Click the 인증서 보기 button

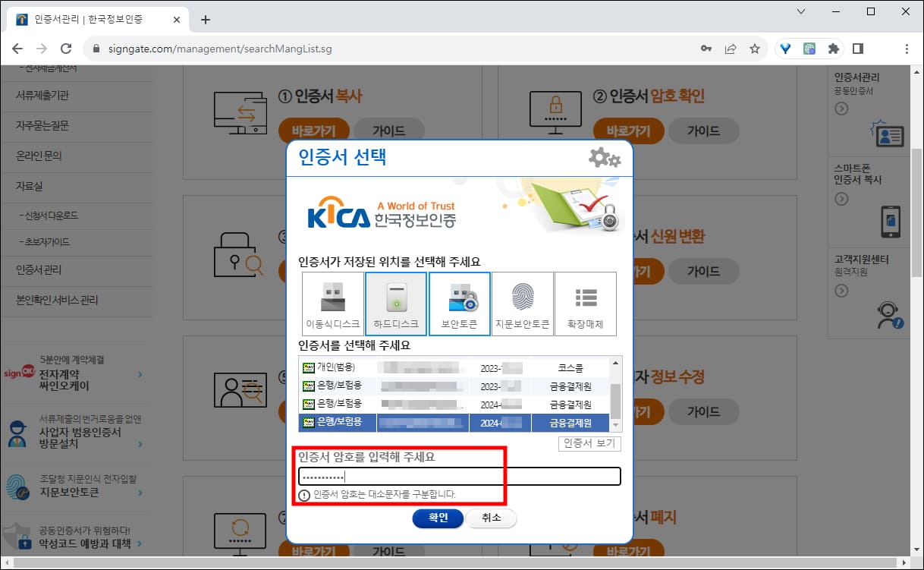pyautogui.click(x=589, y=443)
